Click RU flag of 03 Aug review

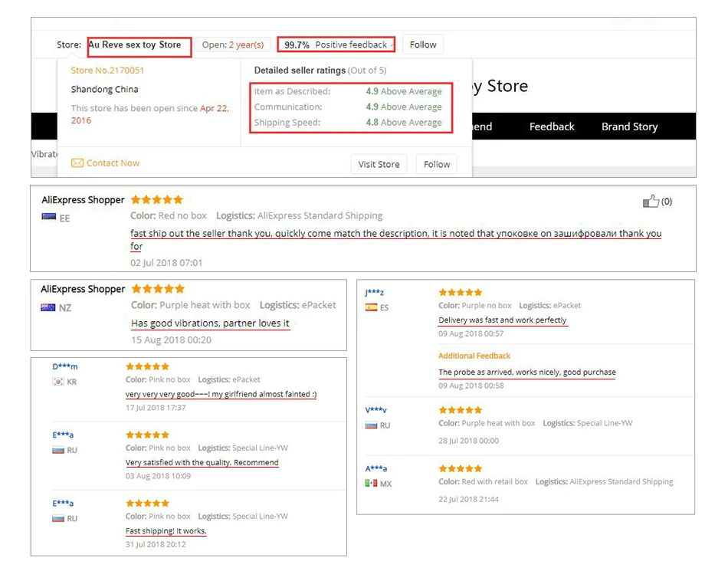(x=58, y=450)
